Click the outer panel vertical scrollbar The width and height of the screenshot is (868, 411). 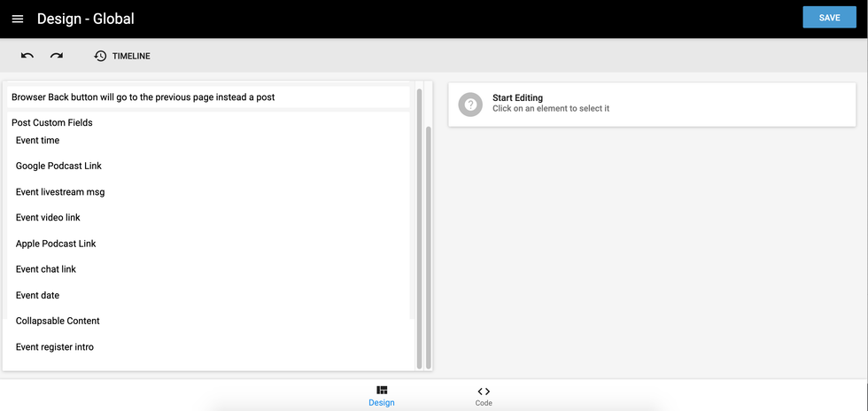coord(429,248)
